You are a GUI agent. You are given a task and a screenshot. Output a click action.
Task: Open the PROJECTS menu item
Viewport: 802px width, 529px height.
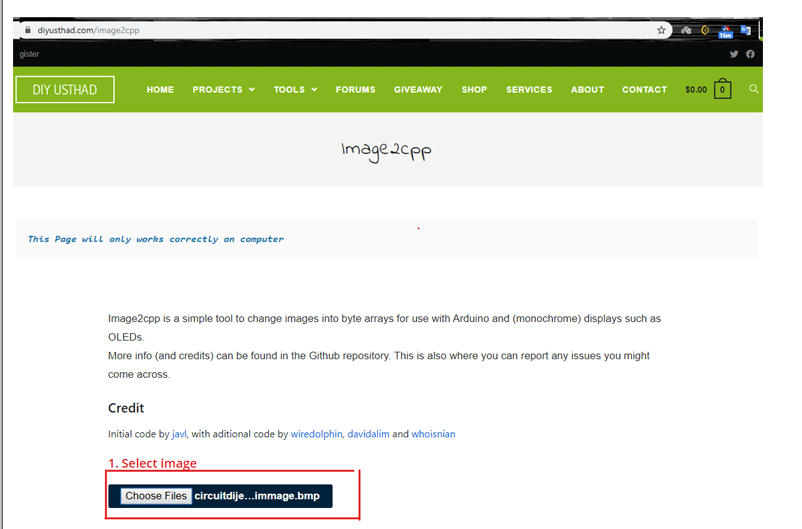coord(217,90)
